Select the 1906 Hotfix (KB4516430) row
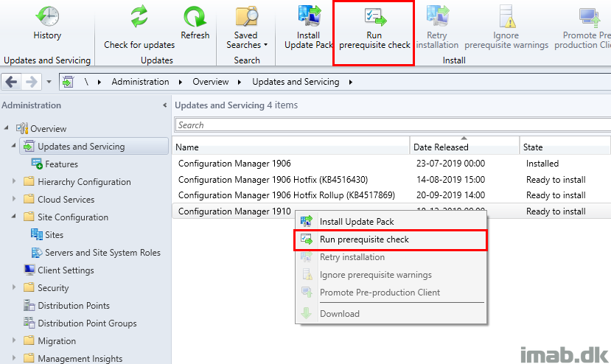Image resolution: width=611 pixels, height=364 pixels. tap(391, 180)
